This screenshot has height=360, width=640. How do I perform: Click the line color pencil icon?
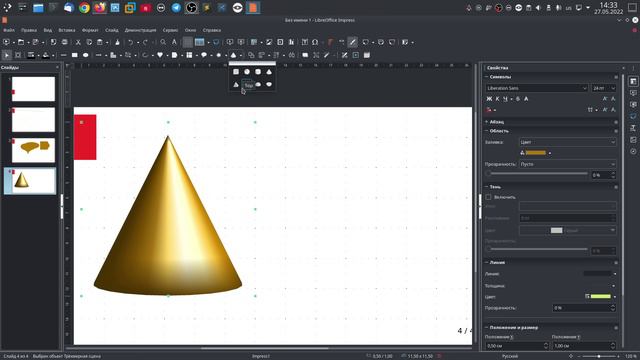(31, 55)
